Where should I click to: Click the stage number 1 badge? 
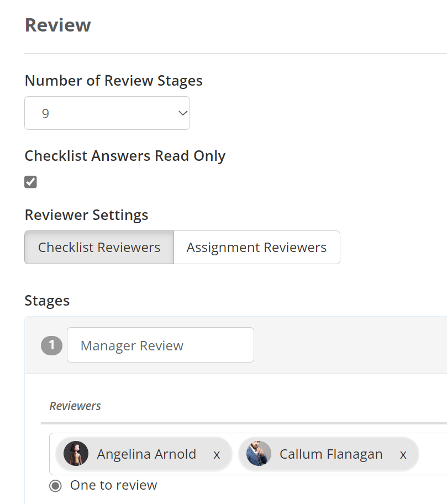tap(51, 345)
